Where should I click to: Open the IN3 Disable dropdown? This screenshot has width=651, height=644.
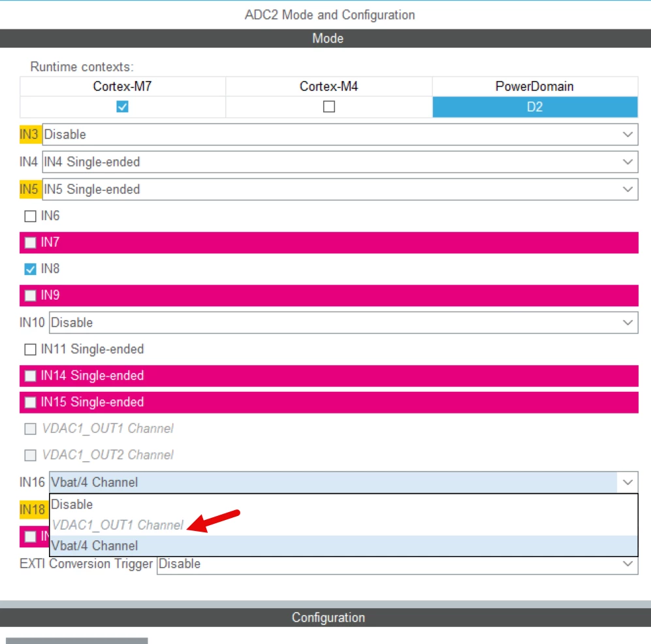(x=340, y=135)
